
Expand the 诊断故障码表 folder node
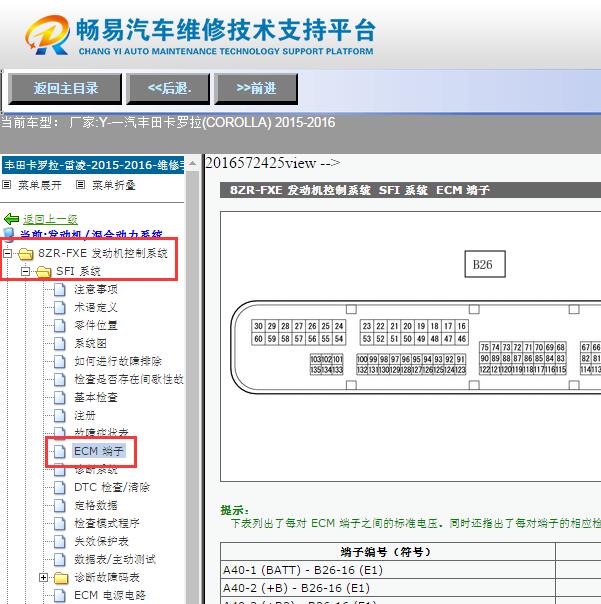(44, 577)
